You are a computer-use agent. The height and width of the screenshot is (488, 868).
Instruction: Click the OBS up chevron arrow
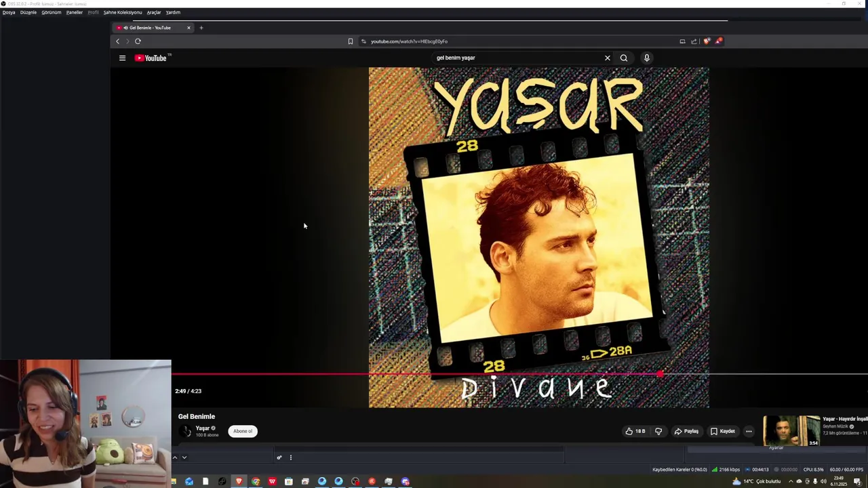click(x=175, y=457)
